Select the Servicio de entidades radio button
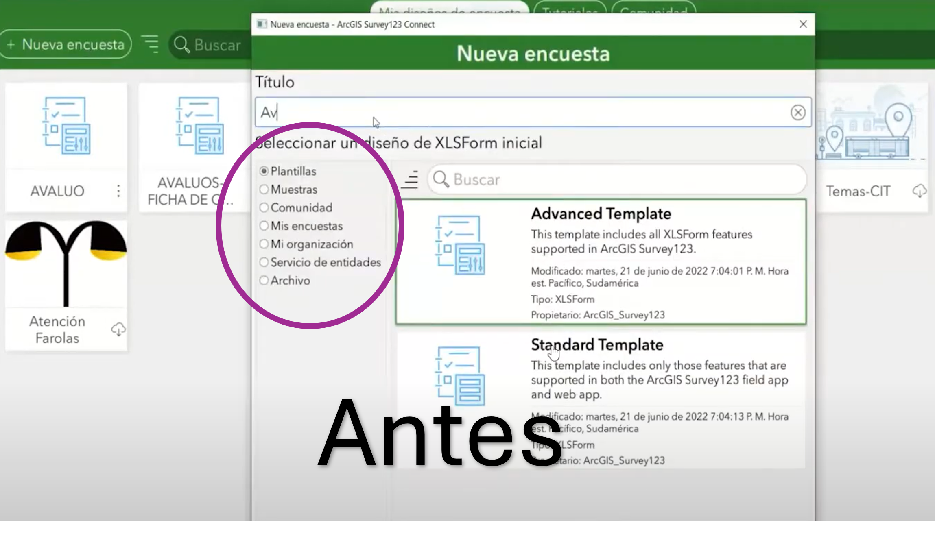This screenshot has width=935, height=560. 264,262
